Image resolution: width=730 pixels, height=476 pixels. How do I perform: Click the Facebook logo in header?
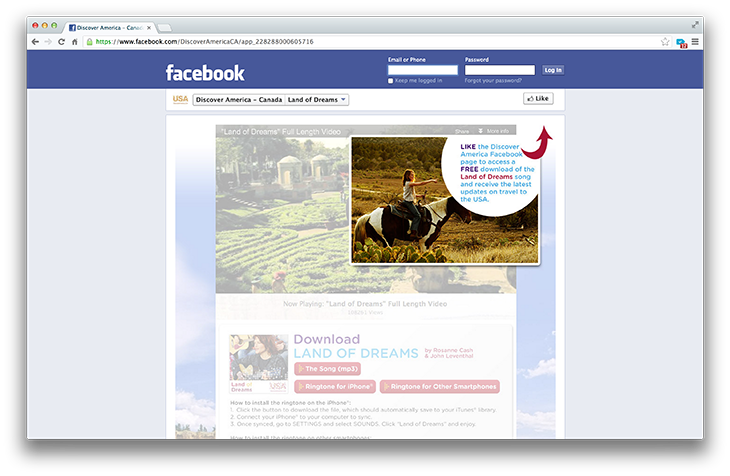coord(204,73)
